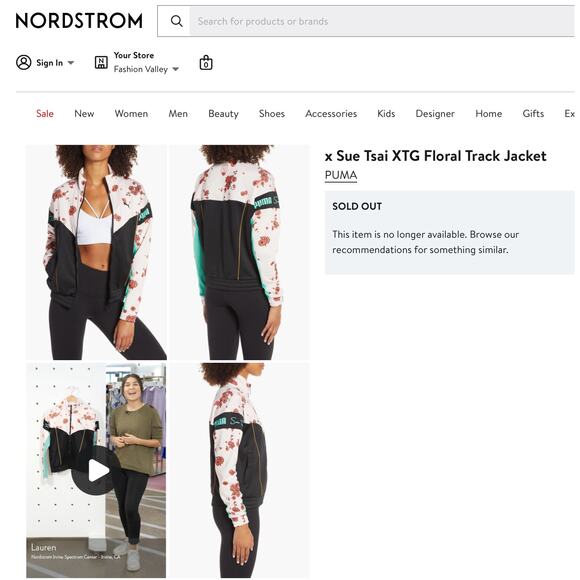Viewport: 580px width, 580px height.
Task: Open the Shoes menu
Action: pyautogui.click(x=272, y=114)
